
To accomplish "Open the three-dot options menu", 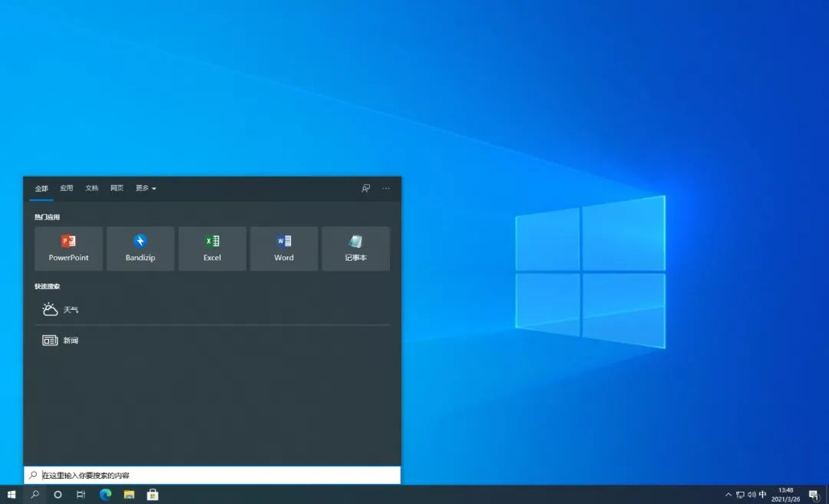I will [x=386, y=188].
